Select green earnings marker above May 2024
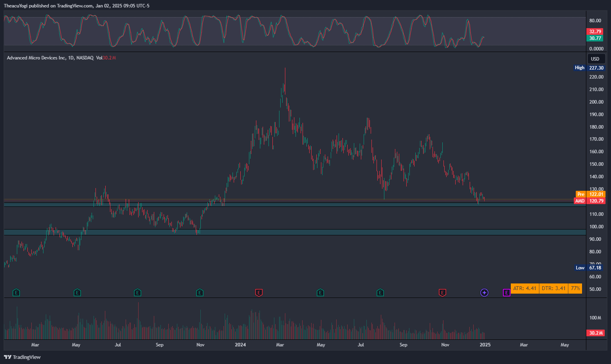Image resolution: width=611 pixels, height=364 pixels. click(320, 292)
